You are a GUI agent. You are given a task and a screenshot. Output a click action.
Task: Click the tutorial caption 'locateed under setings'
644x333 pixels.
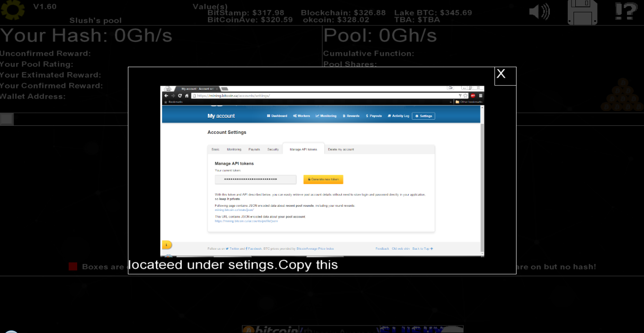[233, 264]
